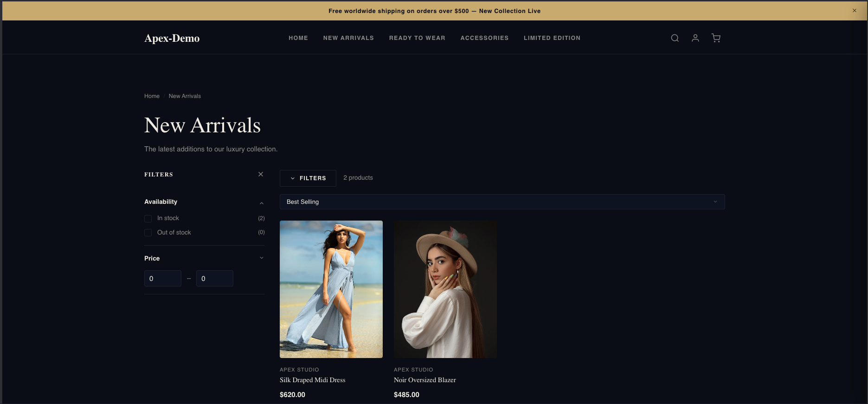
Task: Collapse the Availability filter section
Action: [262, 202]
